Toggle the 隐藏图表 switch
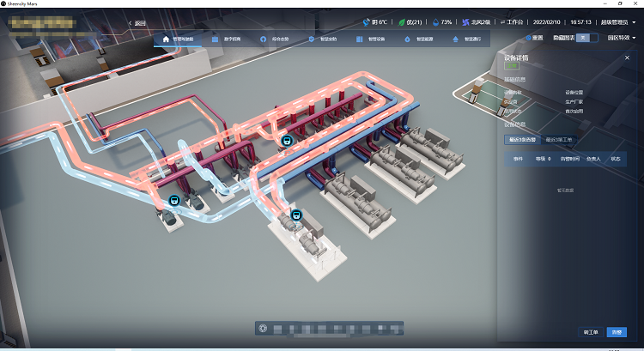This screenshot has width=644, height=351. tap(587, 38)
